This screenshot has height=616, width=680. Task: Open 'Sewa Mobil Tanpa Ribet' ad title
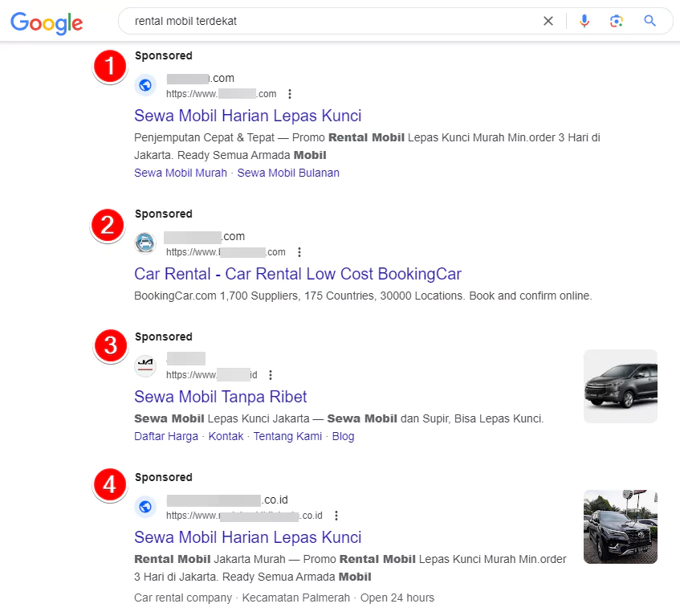tap(220, 397)
